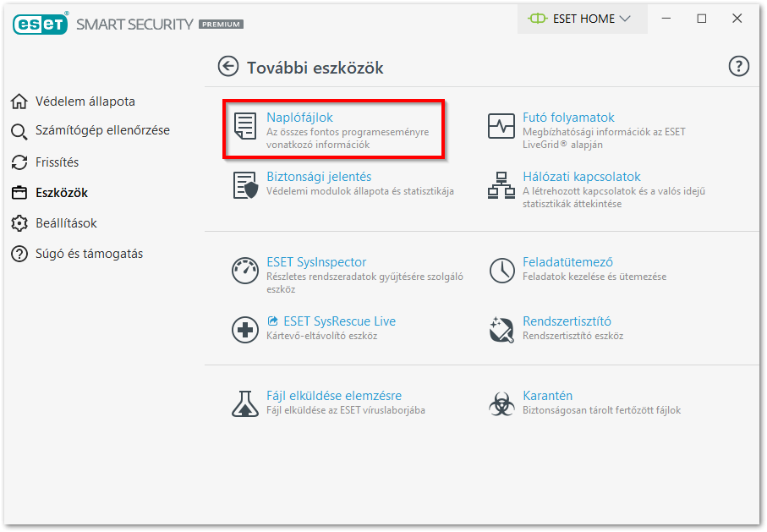Image resolution: width=767 pixels, height=532 pixels.
Task: Select the Biztonsági jelentés shield report icon
Action: tap(245, 185)
